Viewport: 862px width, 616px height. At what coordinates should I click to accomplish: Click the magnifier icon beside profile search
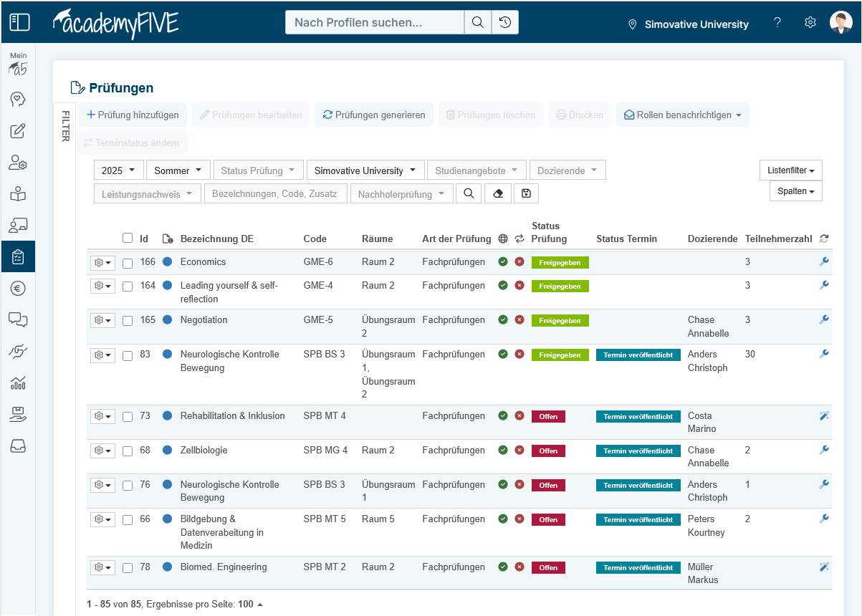pyautogui.click(x=477, y=22)
